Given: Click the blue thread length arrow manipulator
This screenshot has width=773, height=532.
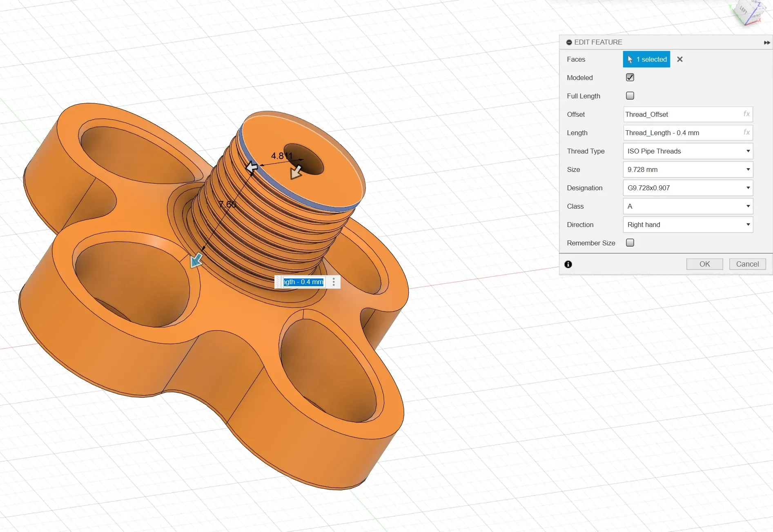Looking at the screenshot, I should pos(196,260).
